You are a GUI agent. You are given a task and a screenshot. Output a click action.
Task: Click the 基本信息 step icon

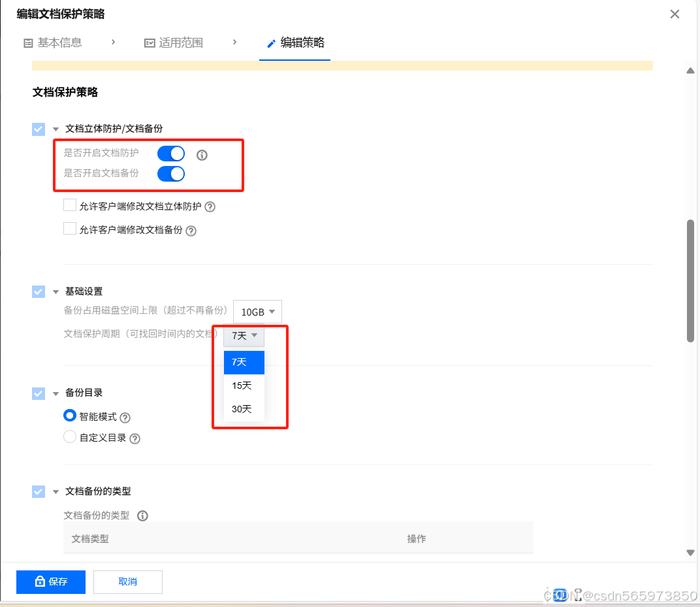tap(28, 43)
